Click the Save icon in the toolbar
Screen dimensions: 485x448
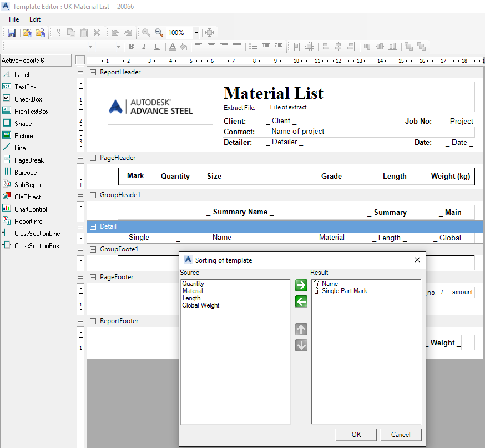pos(11,33)
